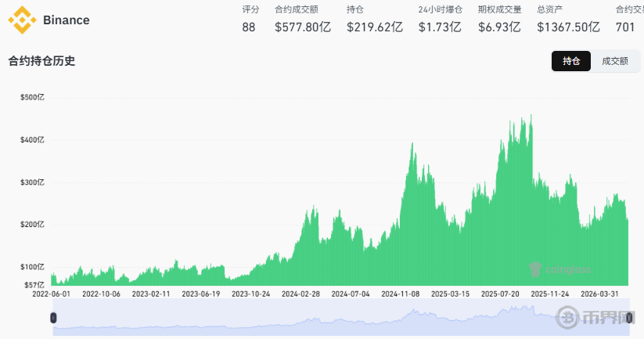Click the $200亿 y-axis label
The image size is (644, 339).
[x=32, y=225]
